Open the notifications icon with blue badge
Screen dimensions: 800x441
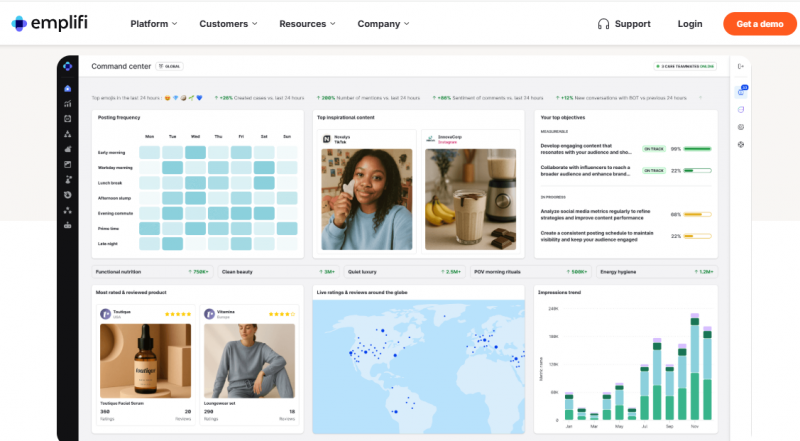point(741,91)
